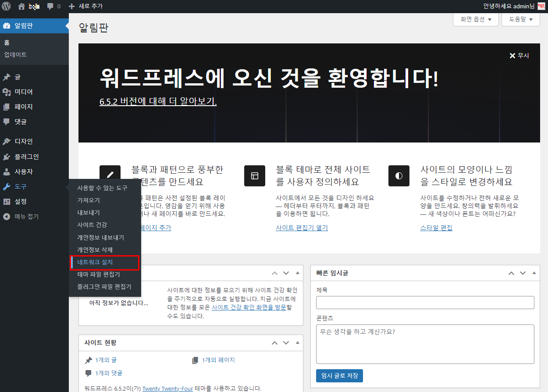Click the layout icon beside 블록 테마
The image size is (548, 392).
[x=255, y=176]
